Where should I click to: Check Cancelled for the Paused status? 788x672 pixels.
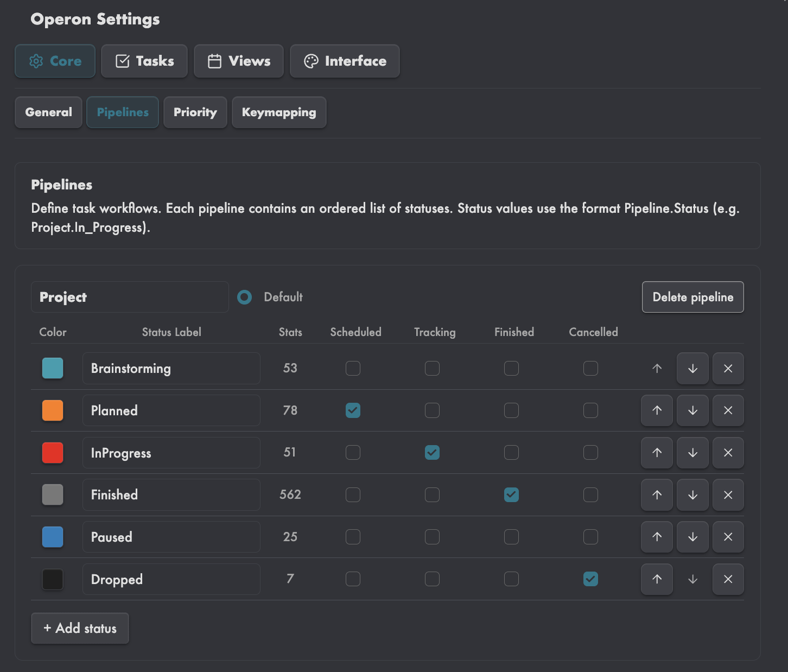[590, 537]
